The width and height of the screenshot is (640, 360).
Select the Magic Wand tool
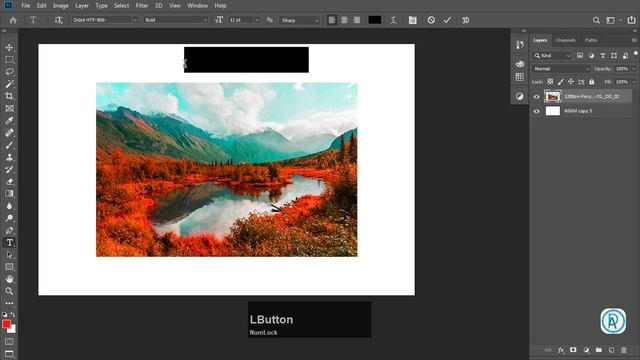coord(9,84)
